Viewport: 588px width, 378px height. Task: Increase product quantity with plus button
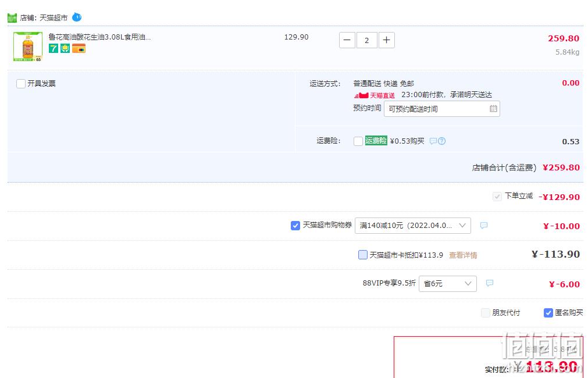point(387,40)
